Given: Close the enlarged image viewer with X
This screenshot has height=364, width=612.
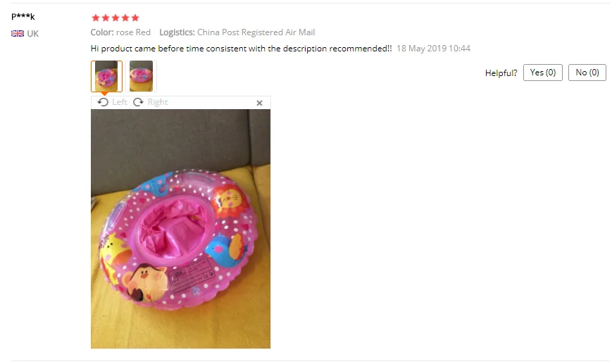Looking at the screenshot, I should coord(260,103).
